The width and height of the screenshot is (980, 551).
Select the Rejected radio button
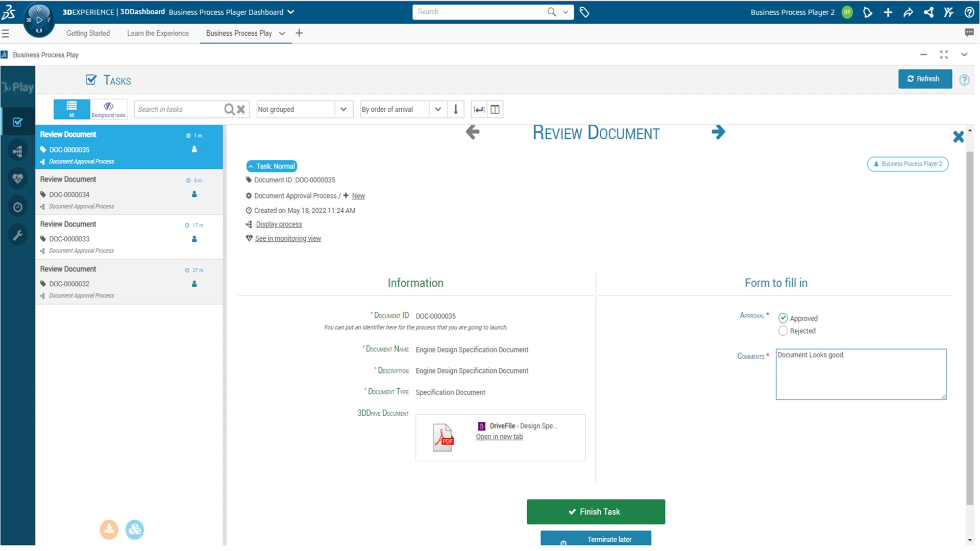782,331
